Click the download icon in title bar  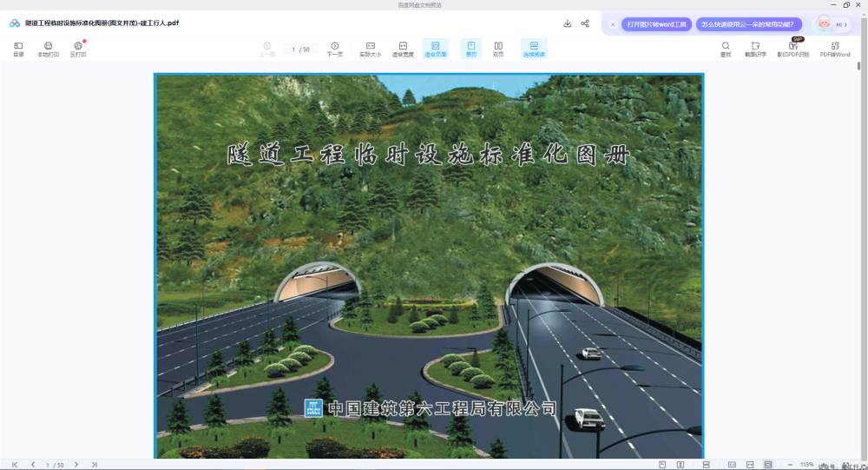tap(568, 23)
